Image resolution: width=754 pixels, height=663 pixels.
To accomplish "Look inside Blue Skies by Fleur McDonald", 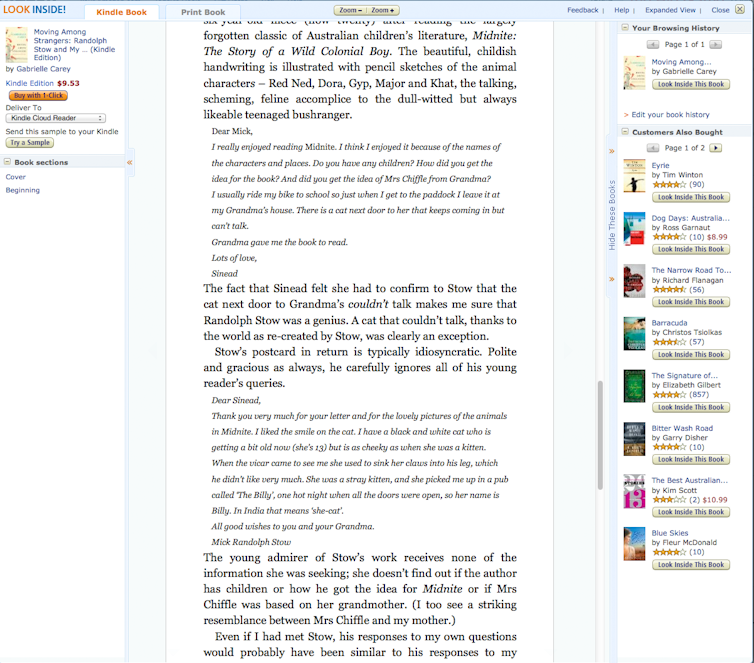I will pos(691,565).
